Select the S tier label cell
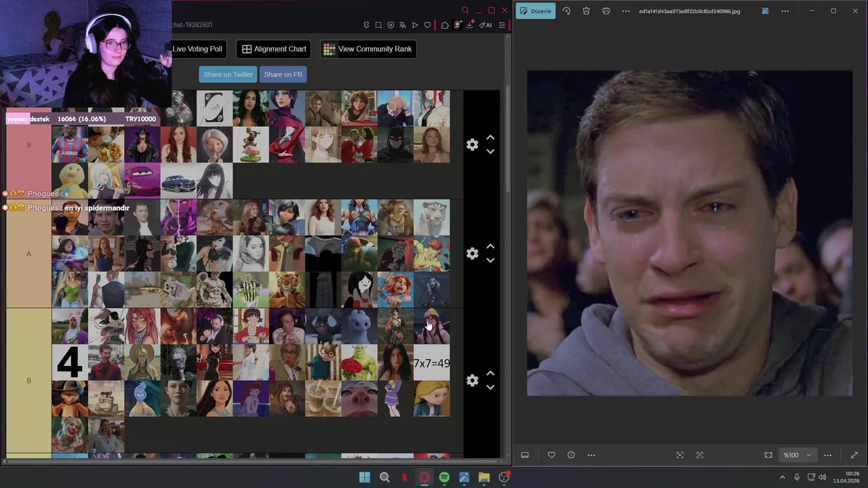The width and height of the screenshot is (868, 488). click(28, 144)
